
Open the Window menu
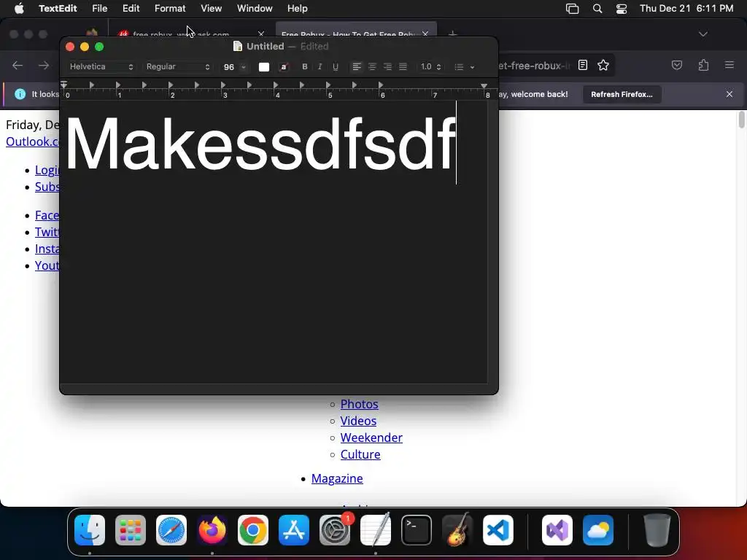(x=255, y=9)
